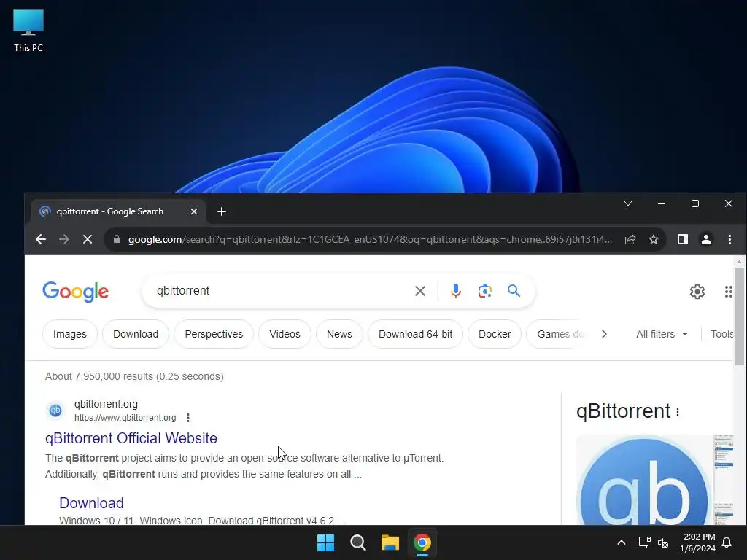Viewport: 747px width, 560px height.
Task: Open Google apps grid
Action: (729, 292)
